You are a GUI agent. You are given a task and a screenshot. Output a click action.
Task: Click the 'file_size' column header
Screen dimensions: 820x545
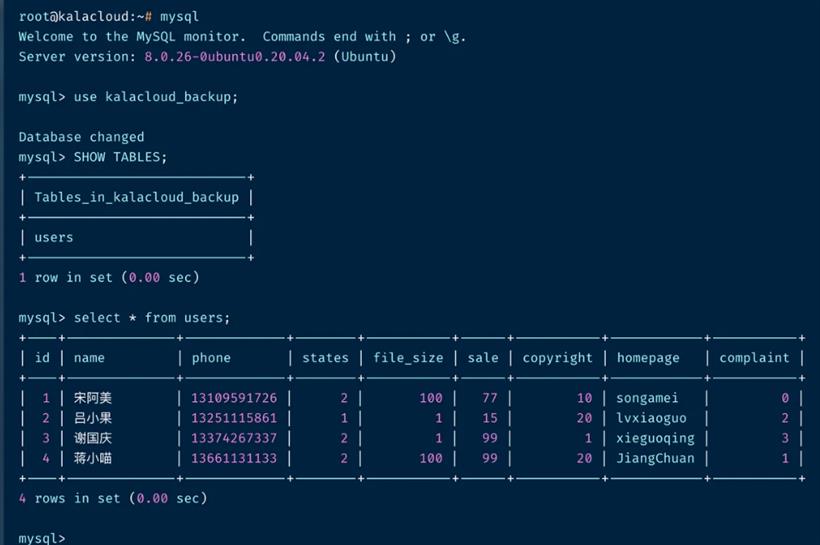click(x=408, y=358)
